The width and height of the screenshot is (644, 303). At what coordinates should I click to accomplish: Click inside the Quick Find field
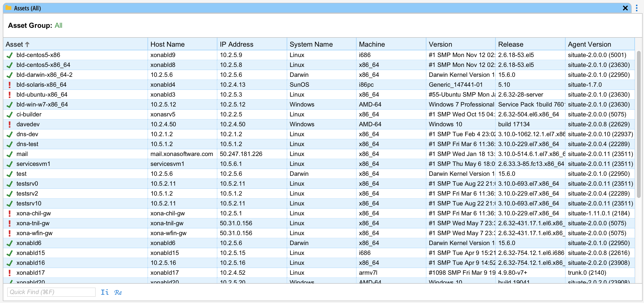click(x=51, y=292)
